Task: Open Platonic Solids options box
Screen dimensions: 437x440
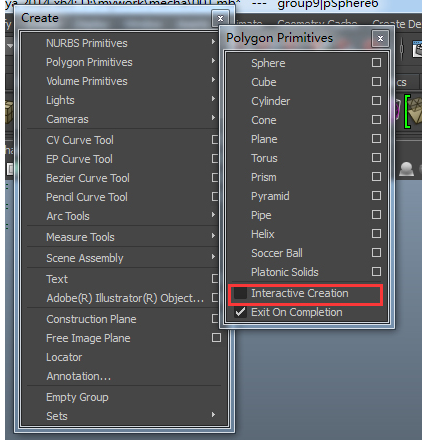Action: coord(376,272)
